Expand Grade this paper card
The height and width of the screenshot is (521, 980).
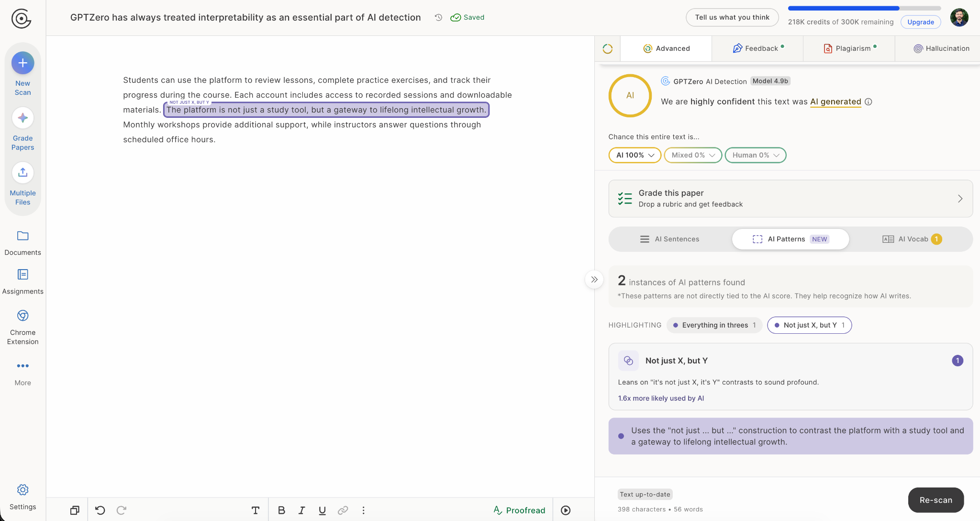point(791,199)
